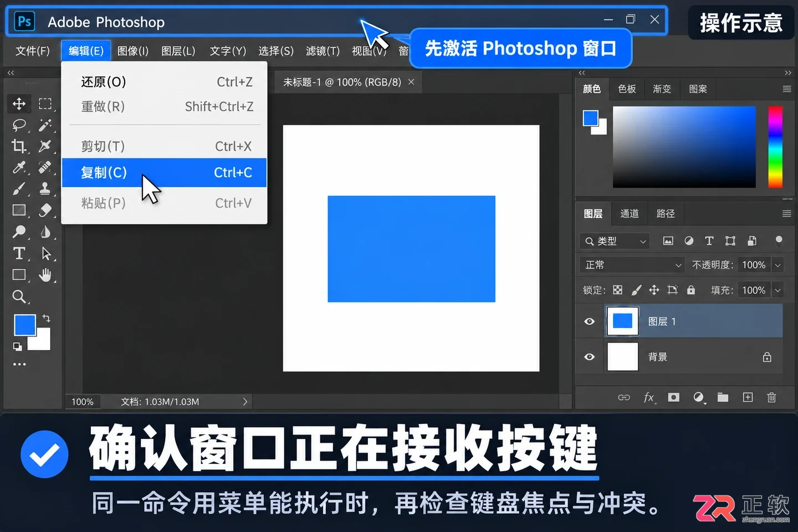The image size is (798, 532).
Task: Click the rainbow hue slider strip
Action: (x=775, y=147)
